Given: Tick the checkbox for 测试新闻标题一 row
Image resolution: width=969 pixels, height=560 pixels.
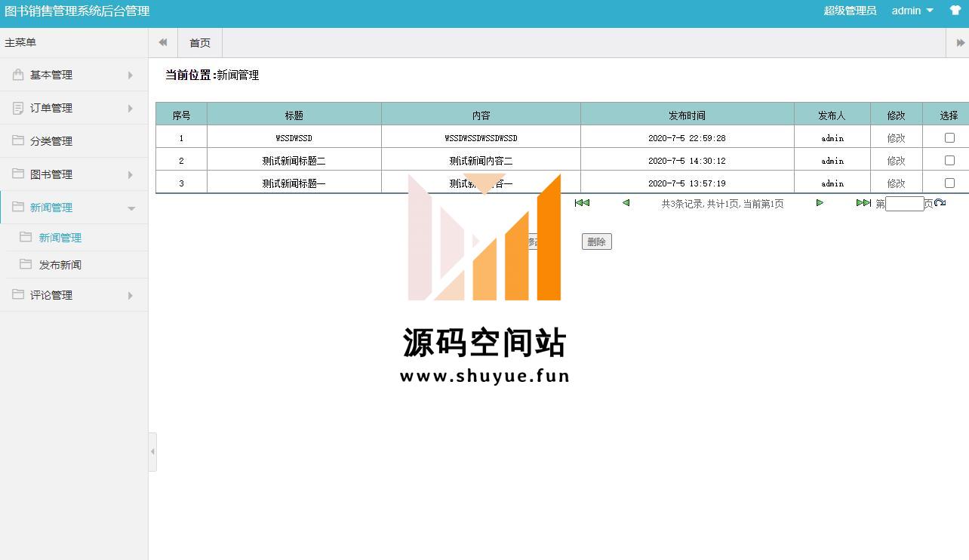Looking at the screenshot, I should pyautogui.click(x=949, y=183).
